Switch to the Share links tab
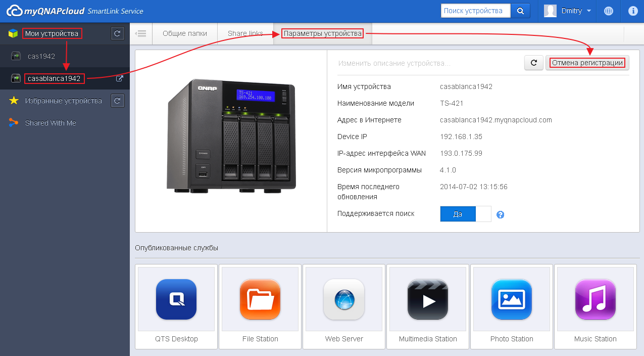Viewport: 644px width, 356px height. tap(245, 34)
